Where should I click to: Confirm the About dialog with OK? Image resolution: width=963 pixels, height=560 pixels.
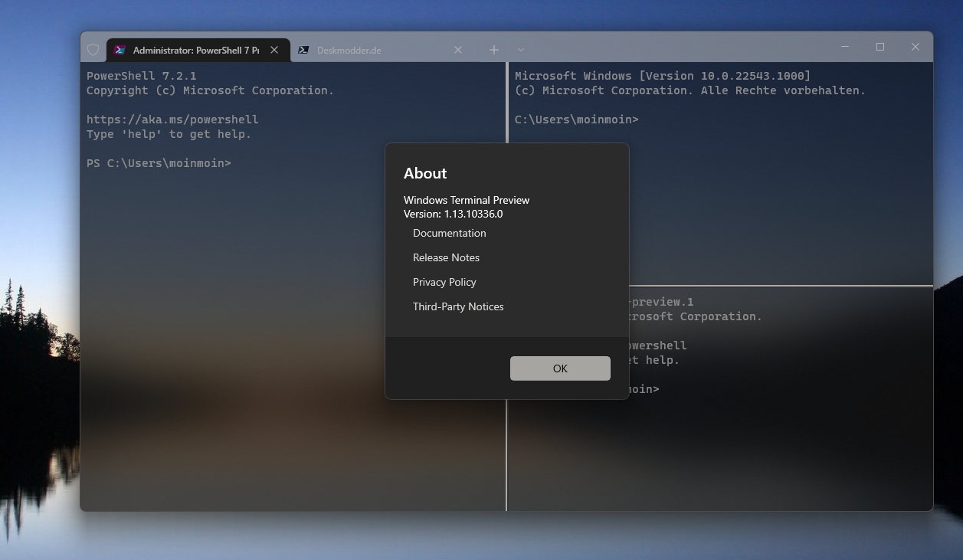point(560,368)
